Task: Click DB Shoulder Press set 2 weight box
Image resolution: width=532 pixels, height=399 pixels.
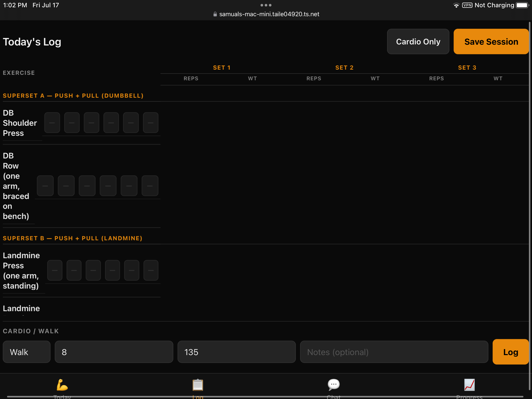Action: tap(111, 123)
